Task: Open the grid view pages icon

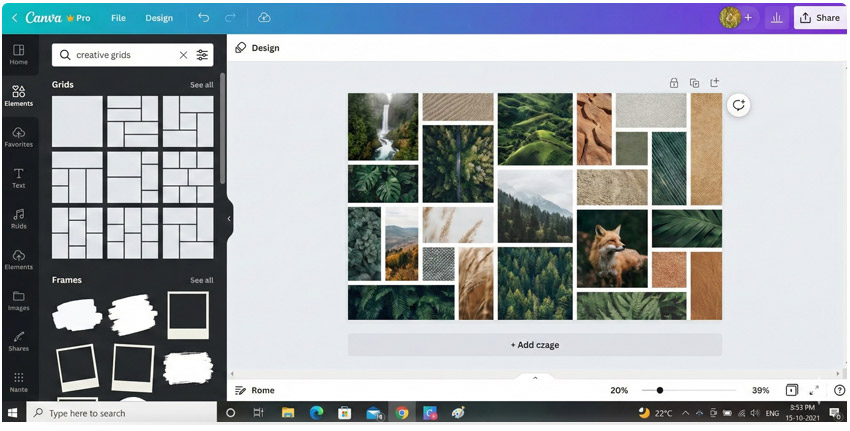Action: 791,390
